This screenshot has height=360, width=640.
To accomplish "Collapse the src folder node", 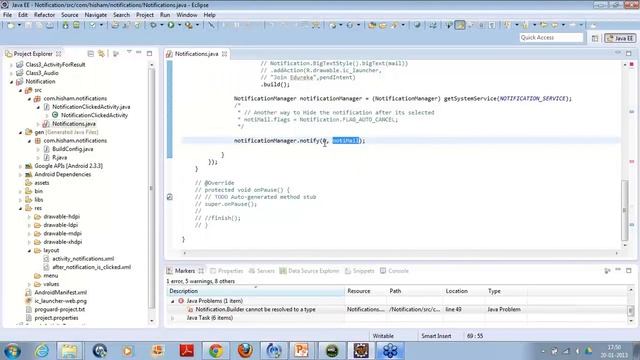I will tap(20, 91).
